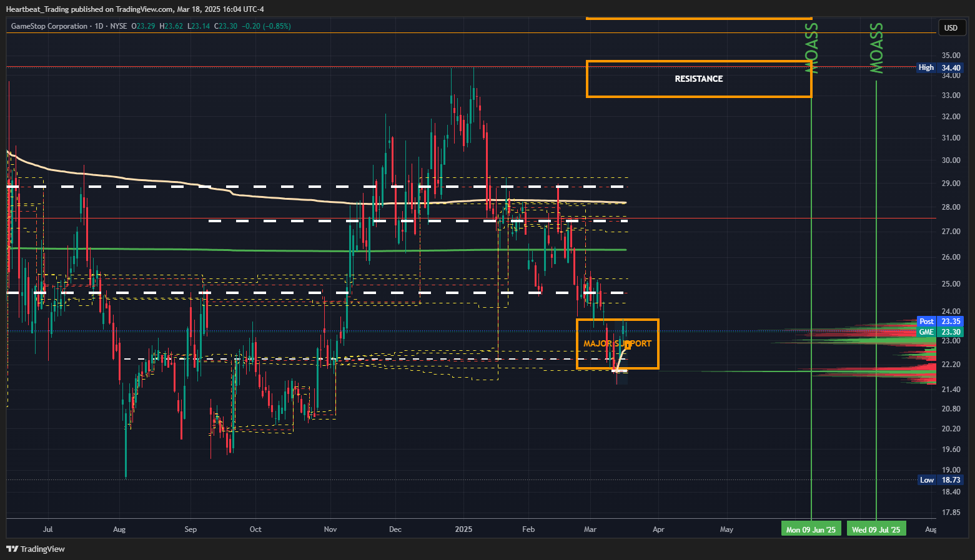The width and height of the screenshot is (975, 560).
Task: Click the Apr label on time axis
Action: [658, 529]
